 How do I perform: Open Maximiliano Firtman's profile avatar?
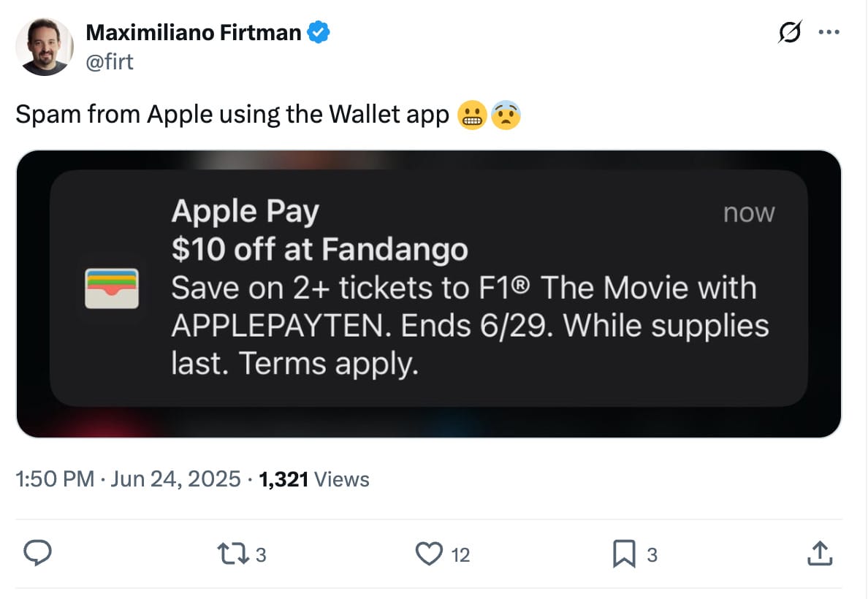tap(45, 47)
